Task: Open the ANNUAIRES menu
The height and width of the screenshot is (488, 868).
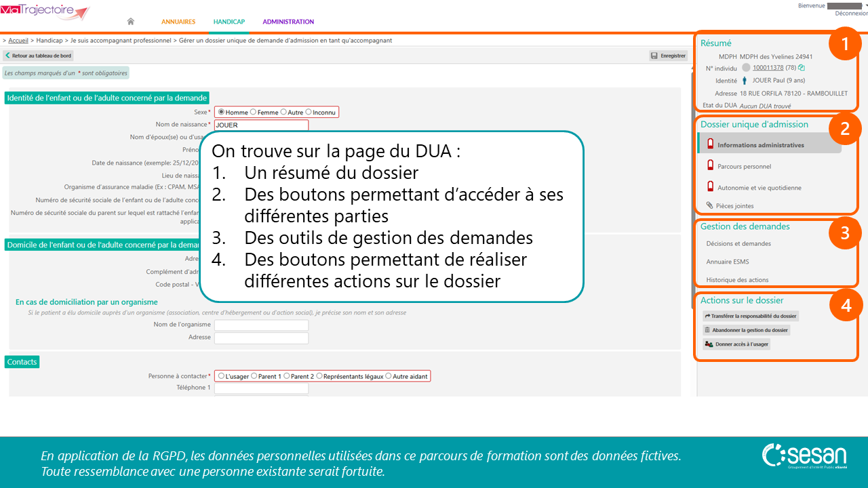Action: (x=178, y=22)
